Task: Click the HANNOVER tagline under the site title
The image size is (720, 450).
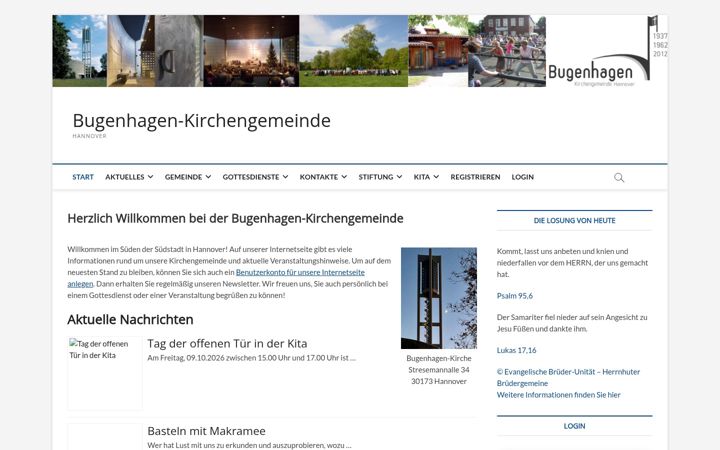Action: click(89, 136)
